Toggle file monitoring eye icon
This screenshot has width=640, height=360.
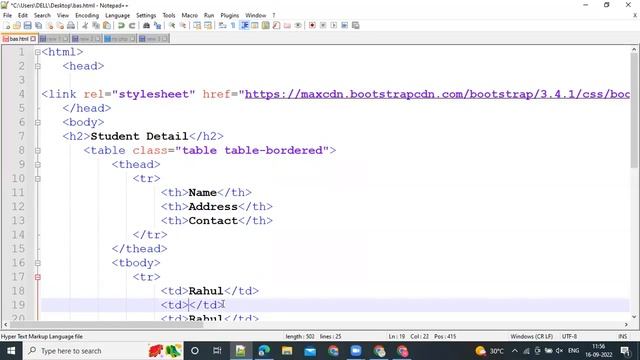(298, 25)
